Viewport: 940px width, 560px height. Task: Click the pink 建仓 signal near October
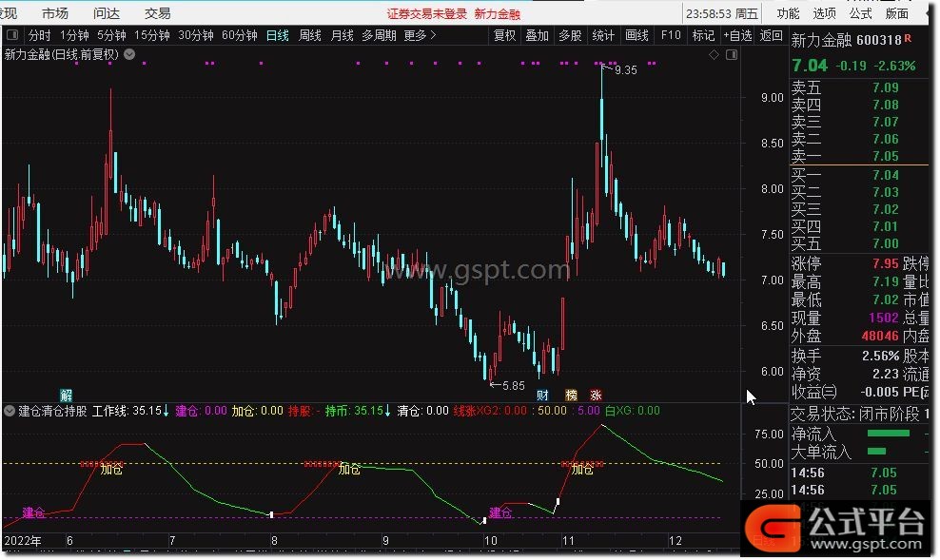pos(500,512)
